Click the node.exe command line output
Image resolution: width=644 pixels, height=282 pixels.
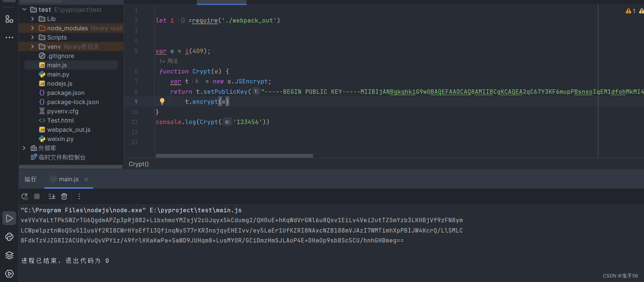click(x=131, y=210)
